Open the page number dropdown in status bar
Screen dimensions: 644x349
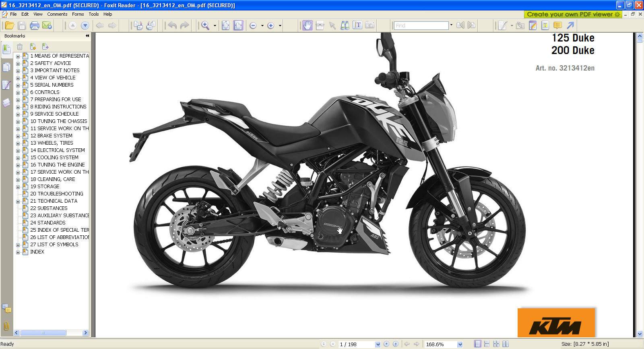pyautogui.click(x=378, y=345)
